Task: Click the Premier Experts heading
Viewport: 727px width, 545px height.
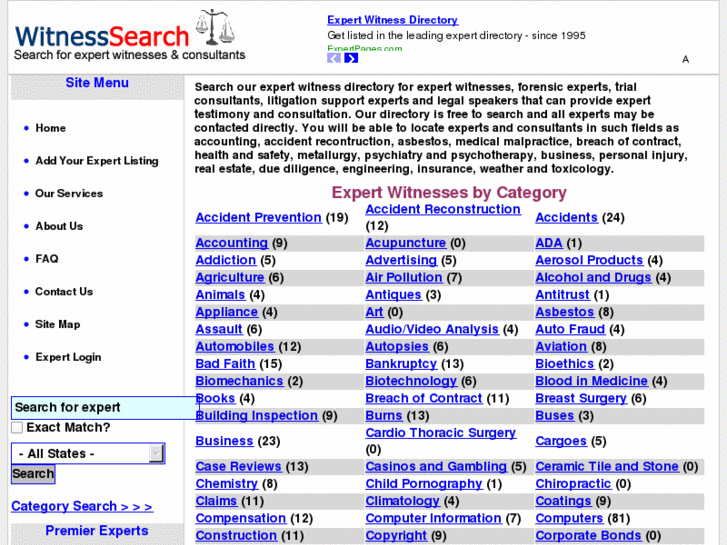Action: 97,531
